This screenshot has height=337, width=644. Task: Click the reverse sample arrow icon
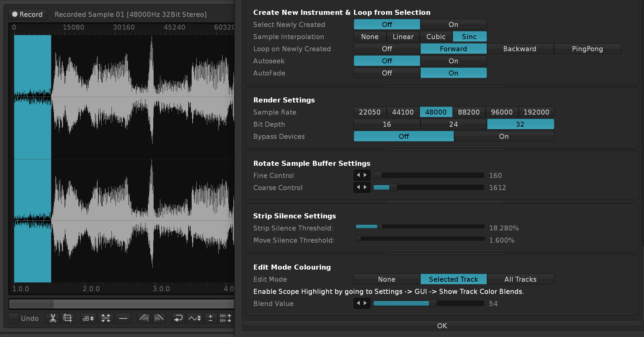[x=178, y=318]
